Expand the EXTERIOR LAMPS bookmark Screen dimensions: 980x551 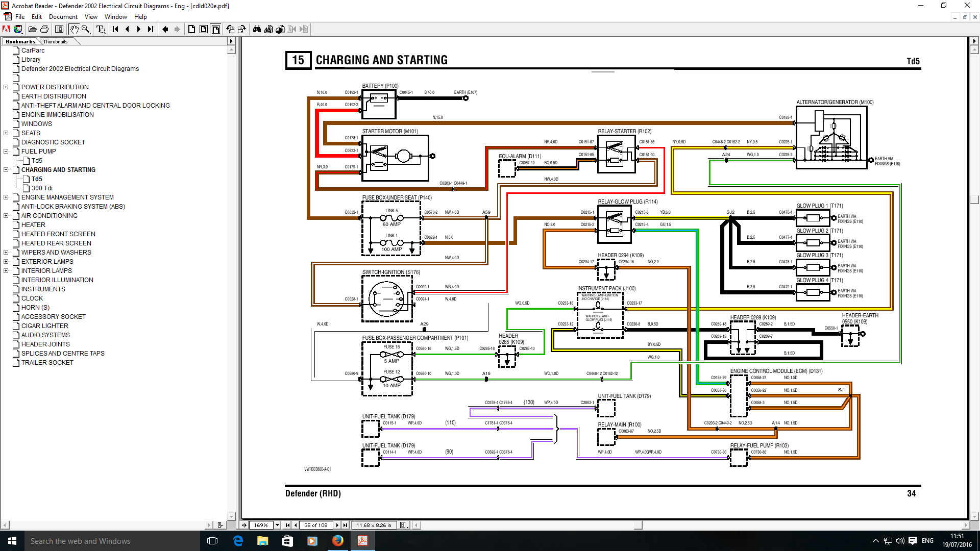pyautogui.click(x=6, y=262)
